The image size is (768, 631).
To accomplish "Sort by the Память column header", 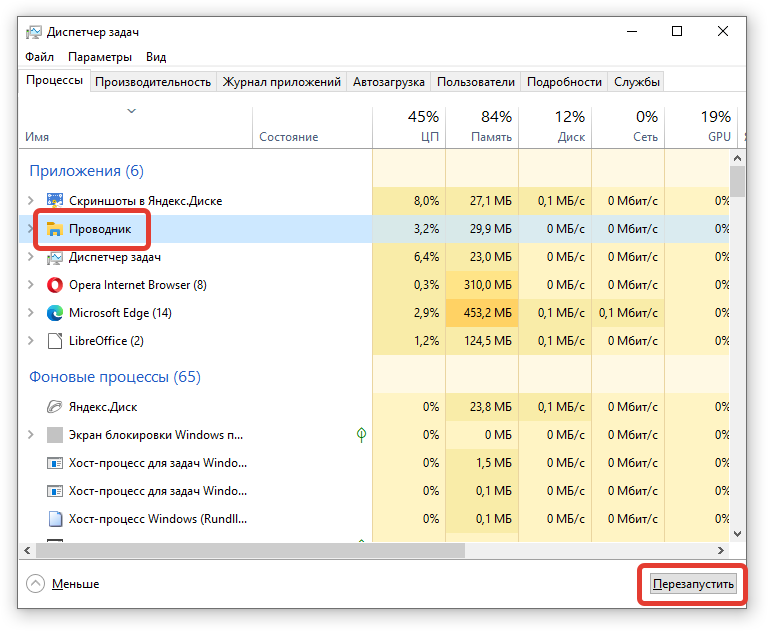I will point(482,127).
